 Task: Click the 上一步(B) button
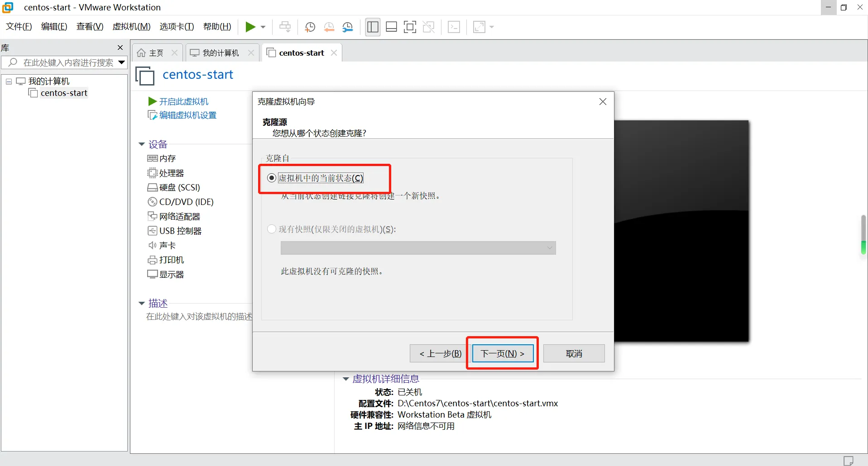pos(441,354)
